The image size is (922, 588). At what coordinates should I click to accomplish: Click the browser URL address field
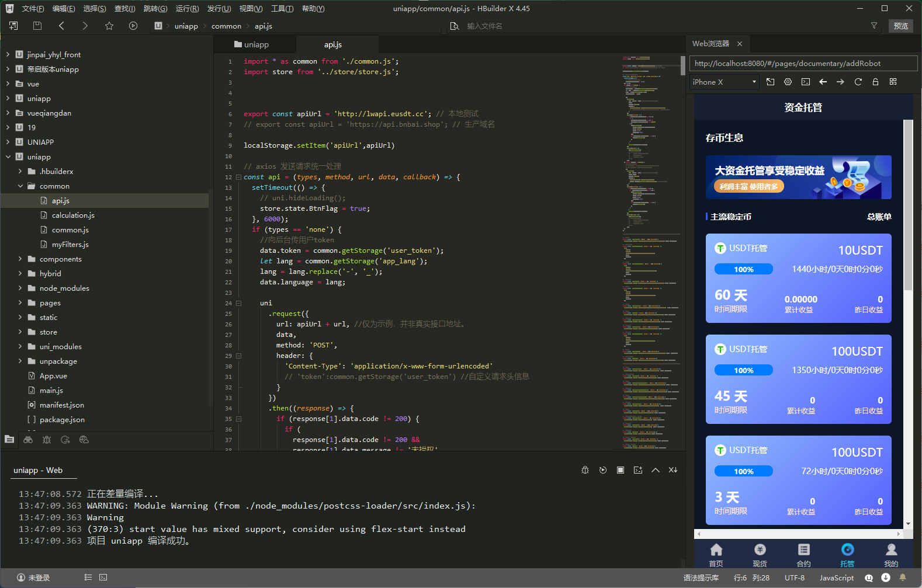(803, 63)
